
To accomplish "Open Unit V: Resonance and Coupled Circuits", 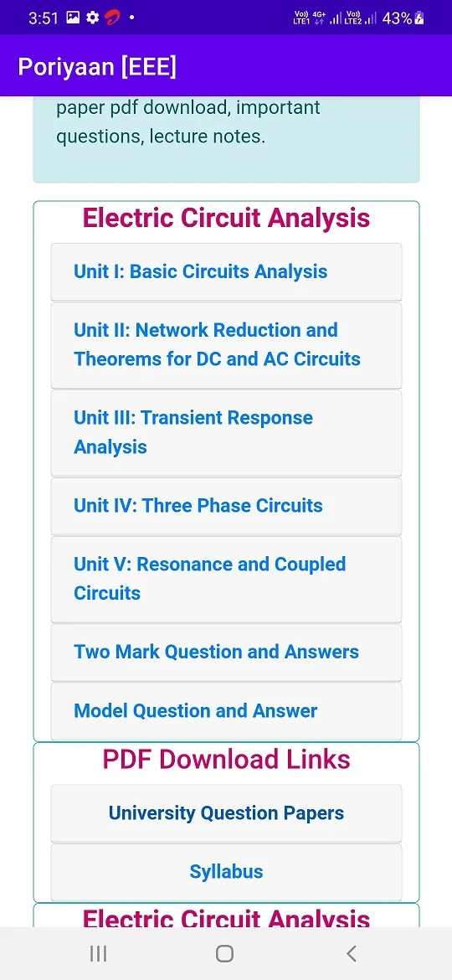I will click(x=226, y=579).
